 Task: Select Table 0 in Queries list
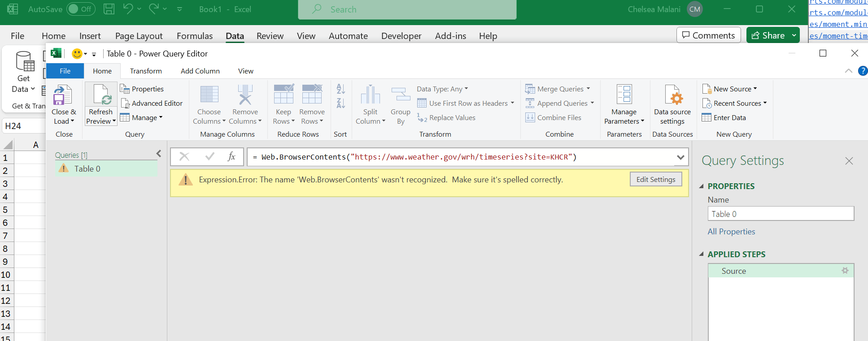pos(106,168)
